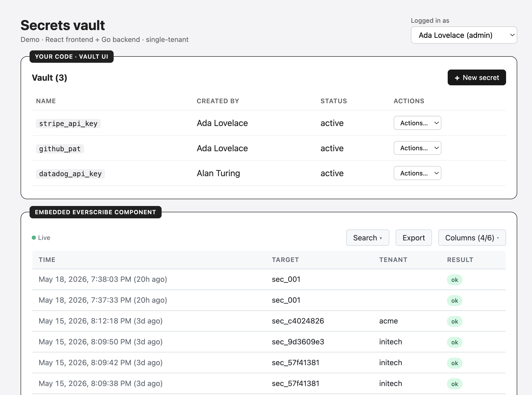Click sec_57f41381 in the 8:09:42 PM row
The image size is (532, 395).
click(296, 363)
